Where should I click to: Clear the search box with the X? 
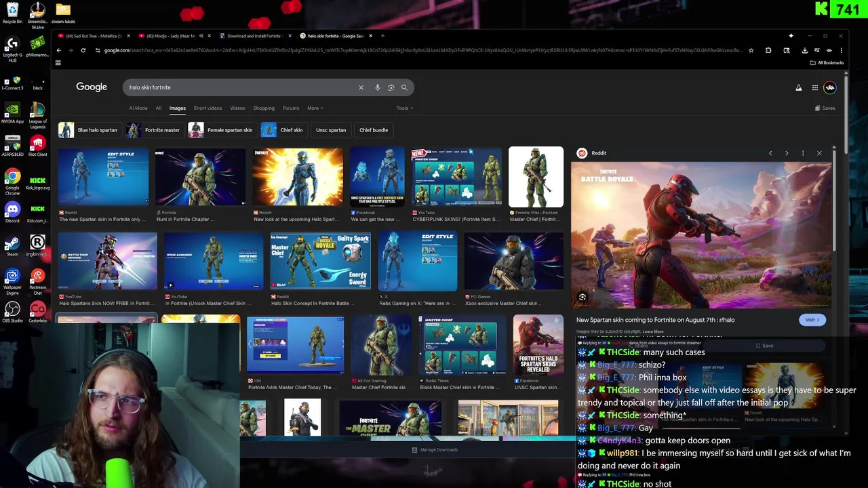pos(361,87)
